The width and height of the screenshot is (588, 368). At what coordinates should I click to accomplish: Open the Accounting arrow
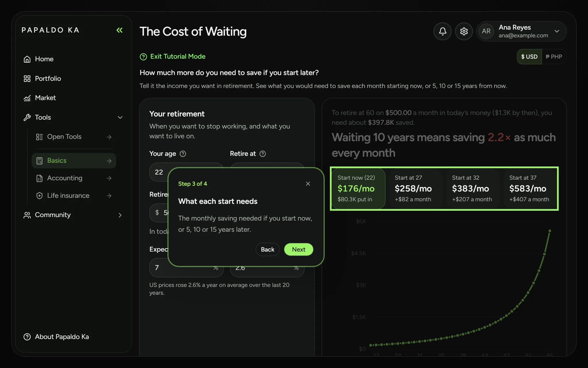coord(109,178)
